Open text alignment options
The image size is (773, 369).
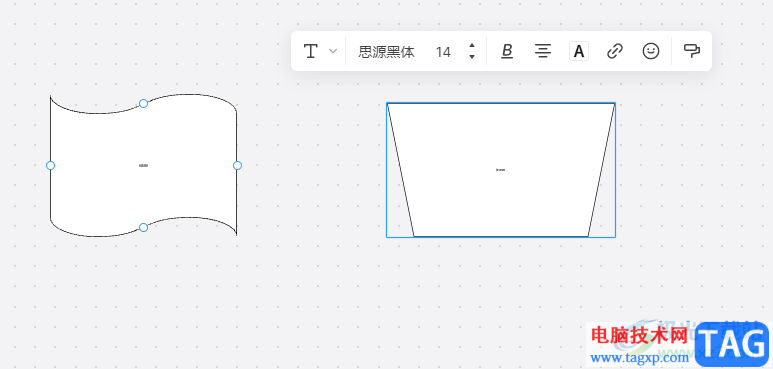[543, 51]
